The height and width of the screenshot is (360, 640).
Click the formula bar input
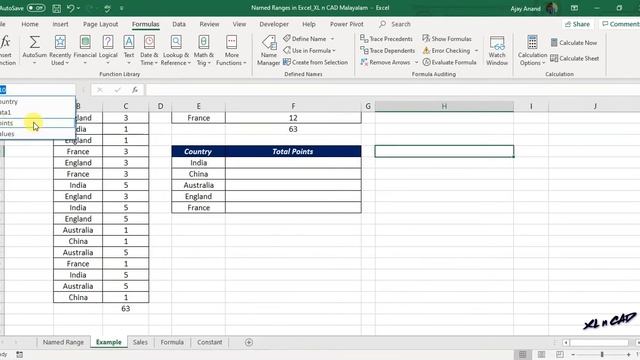[x=392, y=90]
